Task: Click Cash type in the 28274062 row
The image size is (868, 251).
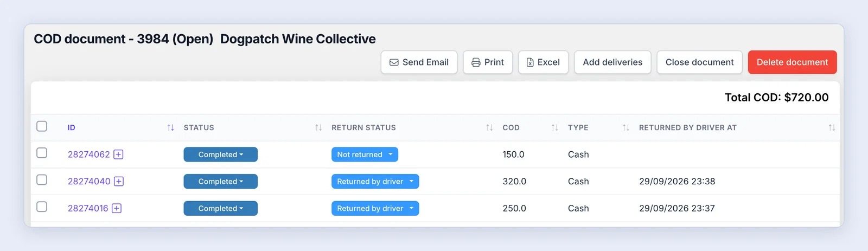Action: (578, 155)
